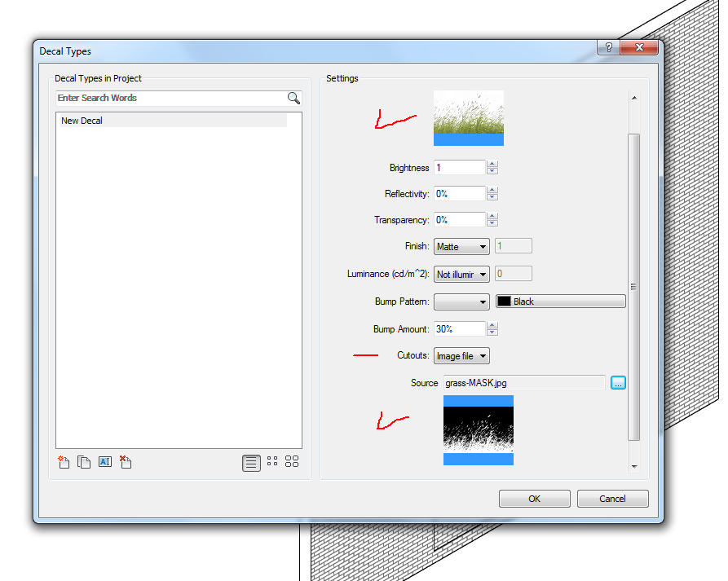Switch to small icons view
The image size is (728, 581).
coord(272,461)
